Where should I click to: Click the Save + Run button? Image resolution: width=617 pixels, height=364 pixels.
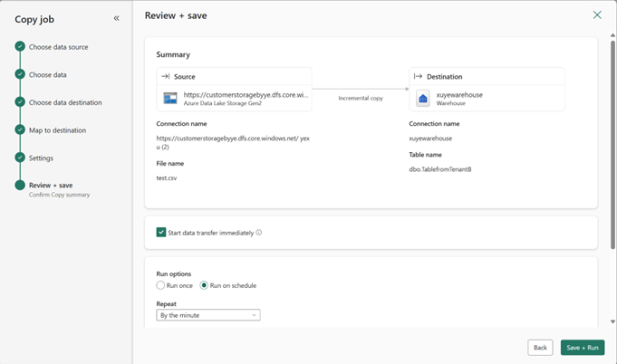(582, 348)
